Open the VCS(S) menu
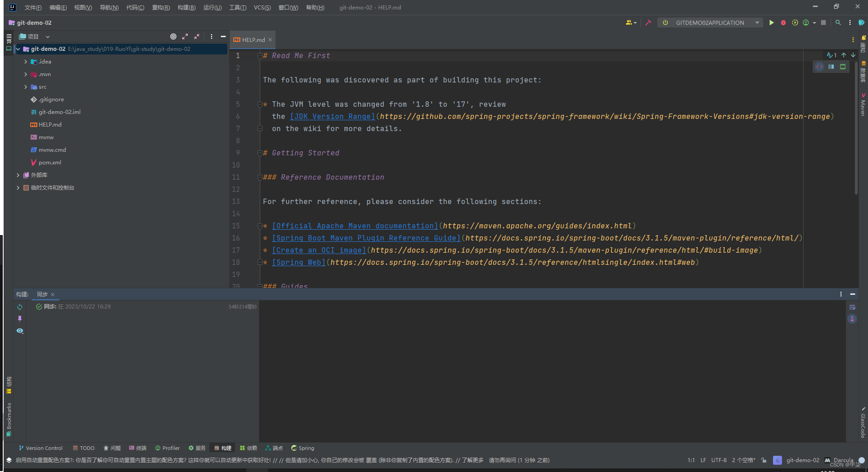This screenshot has width=868, height=472. [x=262, y=8]
